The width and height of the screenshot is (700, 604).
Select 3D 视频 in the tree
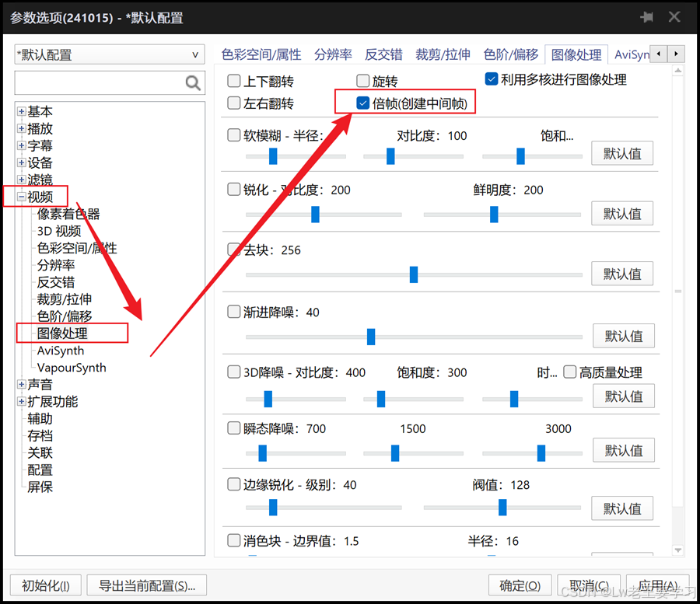[x=59, y=231]
